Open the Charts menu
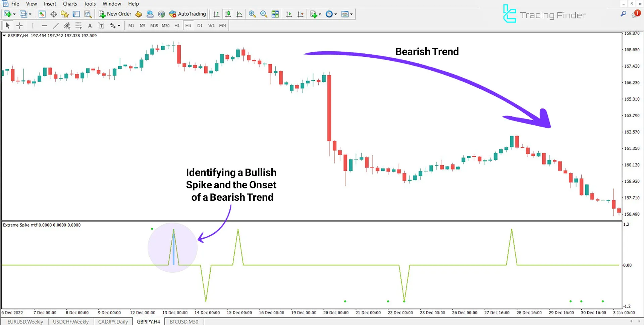Screen dimensions: 644x325 (x=69, y=4)
